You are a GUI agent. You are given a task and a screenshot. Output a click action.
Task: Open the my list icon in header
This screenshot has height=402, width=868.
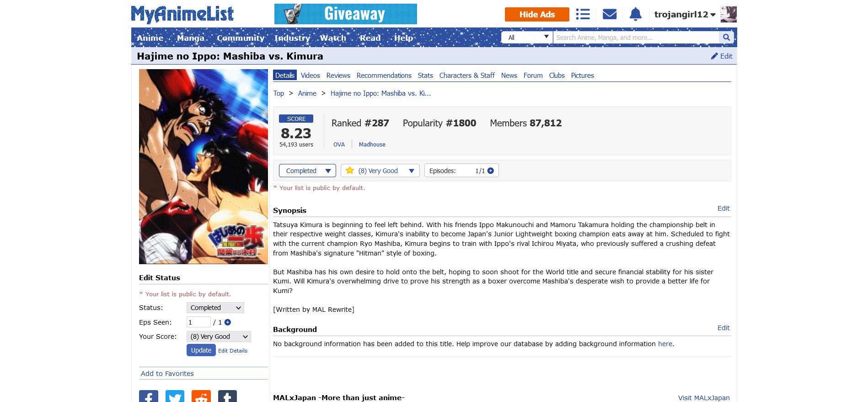[x=583, y=14]
